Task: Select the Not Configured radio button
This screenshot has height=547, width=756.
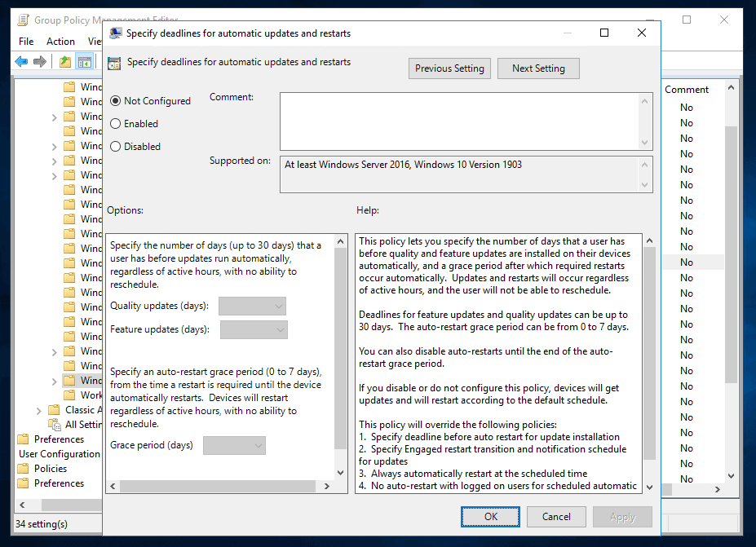Action: pyautogui.click(x=115, y=100)
